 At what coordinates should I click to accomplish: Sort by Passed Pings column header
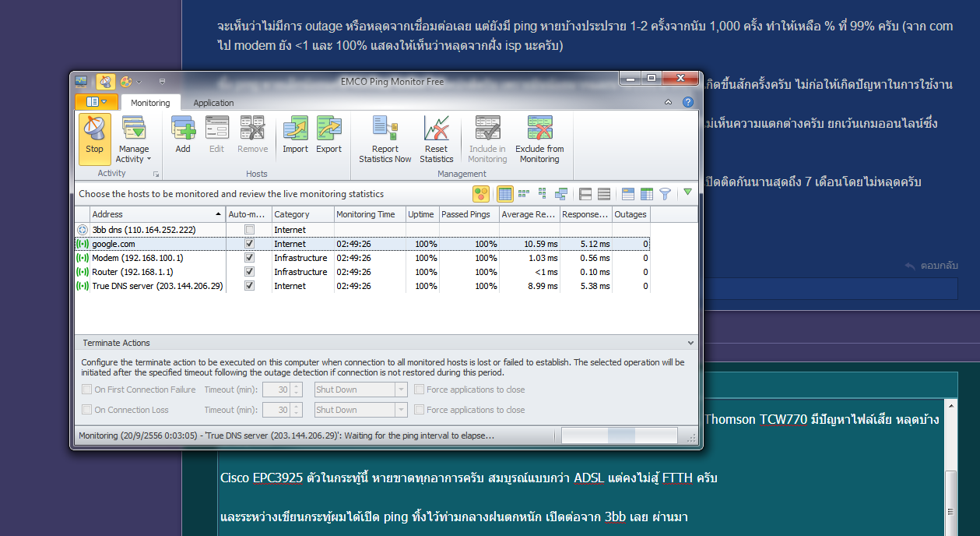click(469, 214)
